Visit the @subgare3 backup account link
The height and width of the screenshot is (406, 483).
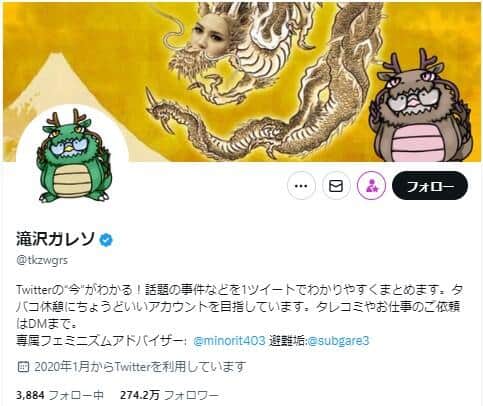[338, 341]
